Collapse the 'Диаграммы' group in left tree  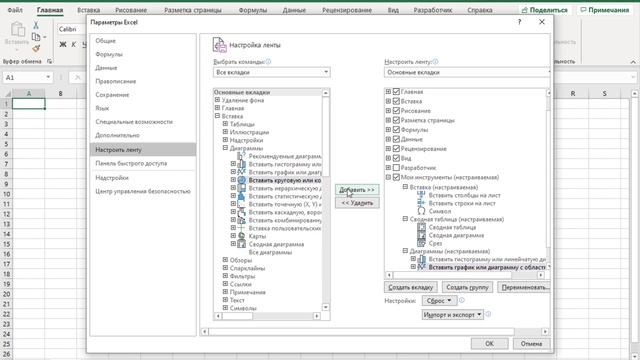225,148
